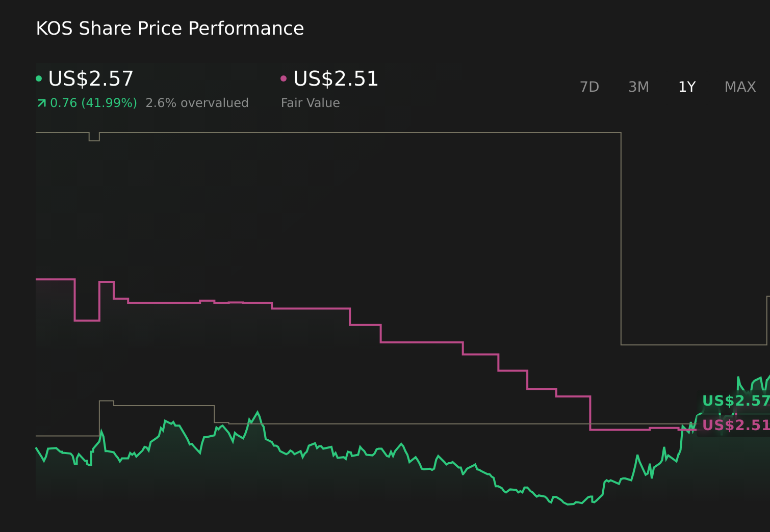Hide the US$2.51 Fair Value legend entry

336,79
